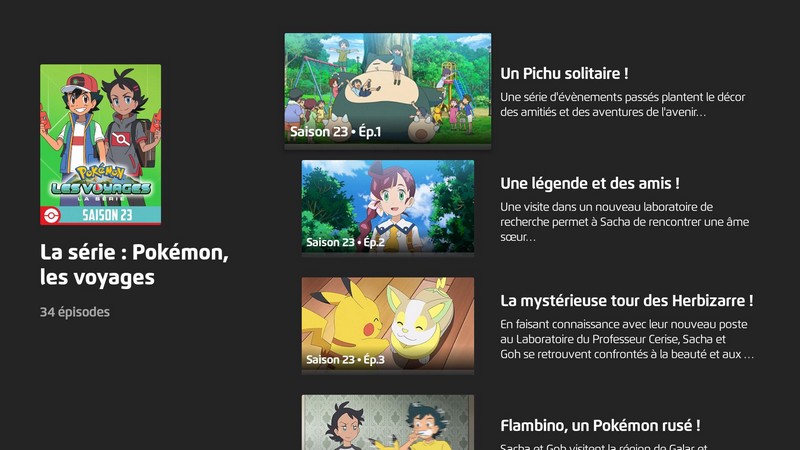Open the Saison 23 Ép.1 thumbnail
800x450 pixels.
coord(388,89)
